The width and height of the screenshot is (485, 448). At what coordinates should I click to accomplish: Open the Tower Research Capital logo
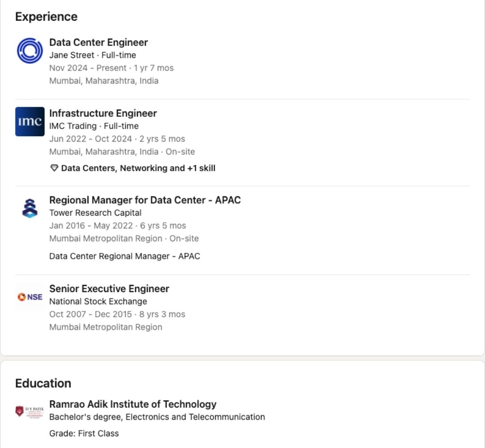point(30,208)
